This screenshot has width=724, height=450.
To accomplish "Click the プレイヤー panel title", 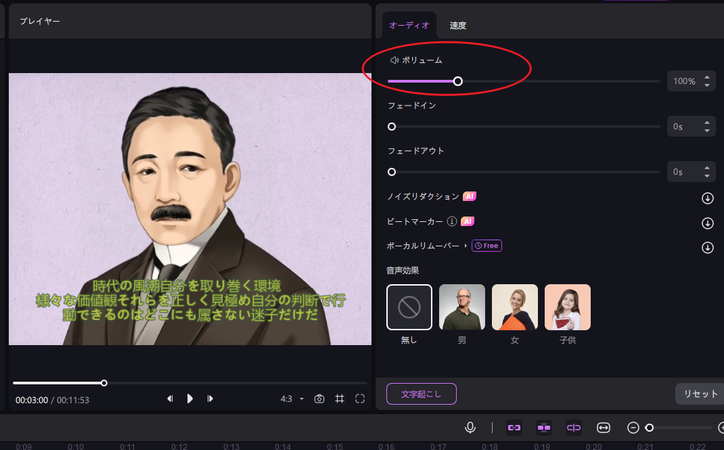I will 40,21.
